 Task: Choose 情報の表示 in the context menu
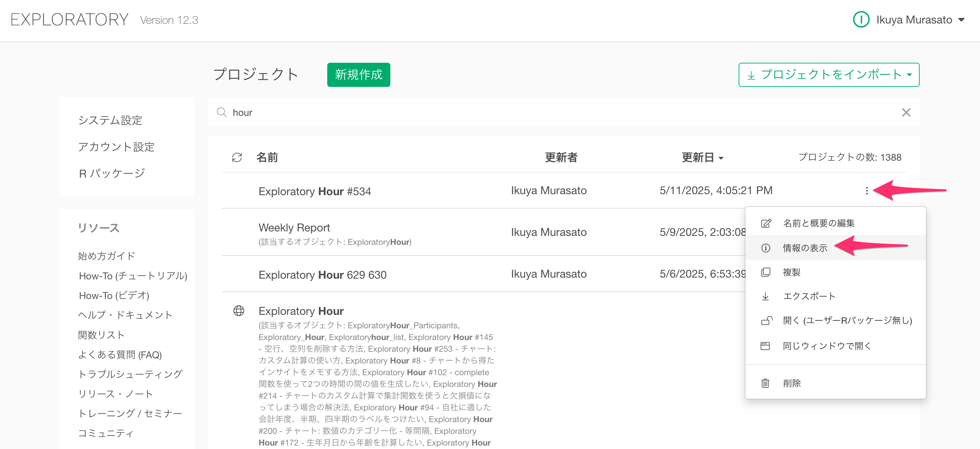[x=835, y=248]
